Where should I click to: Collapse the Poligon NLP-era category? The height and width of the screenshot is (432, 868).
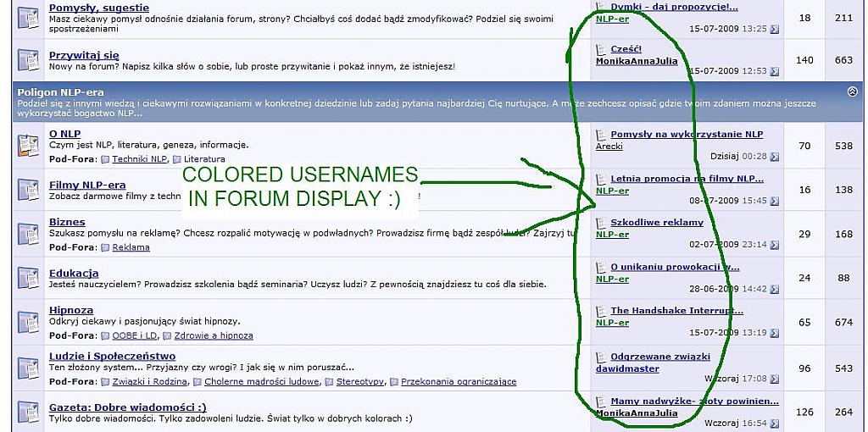851,91
